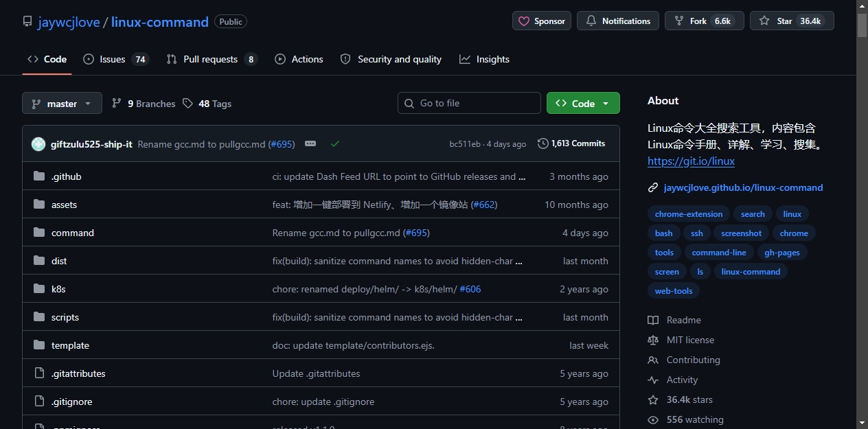This screenshot has height=429, width=868.
Task: Open commit message 'Update .gitattributes'
Action: point(316,373)
